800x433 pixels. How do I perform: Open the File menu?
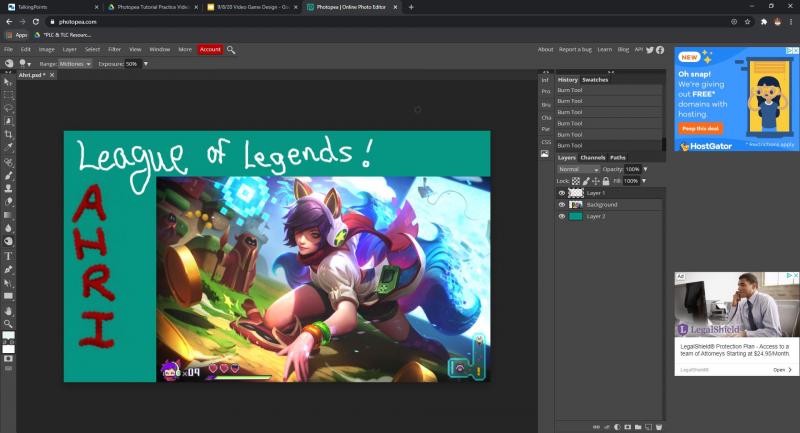point(8,49)
